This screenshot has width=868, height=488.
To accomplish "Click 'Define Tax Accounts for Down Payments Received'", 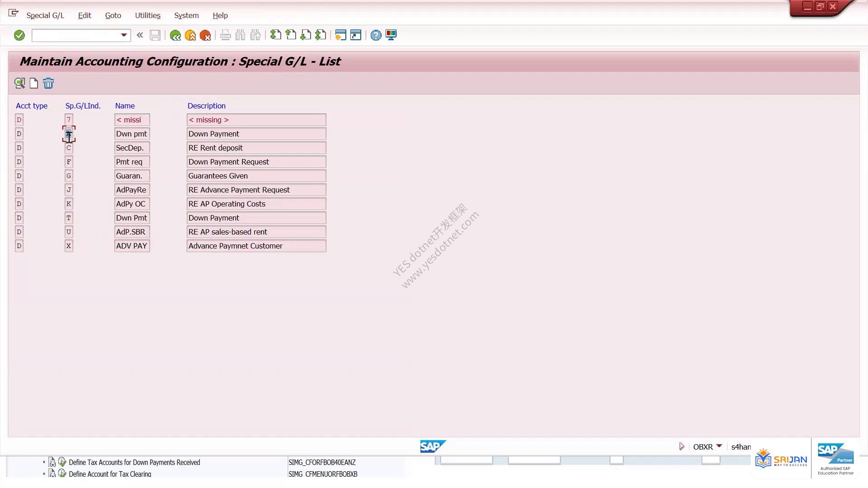I will click(134, 462).
